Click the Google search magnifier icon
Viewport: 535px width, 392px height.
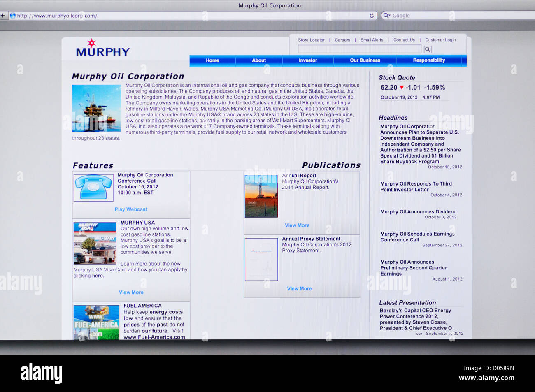coord(386,16)
